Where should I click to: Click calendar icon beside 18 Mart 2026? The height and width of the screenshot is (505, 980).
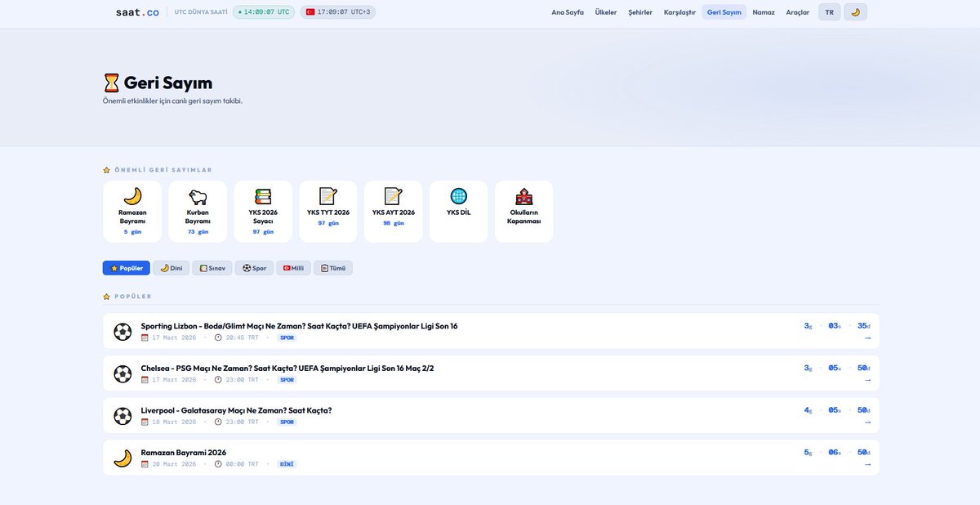pos(145,422)
